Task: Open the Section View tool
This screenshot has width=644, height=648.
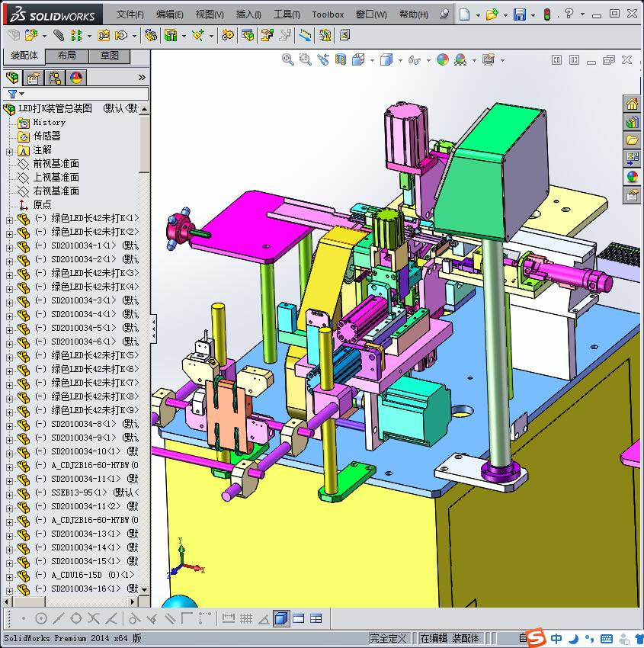Action: click(340, 59)
